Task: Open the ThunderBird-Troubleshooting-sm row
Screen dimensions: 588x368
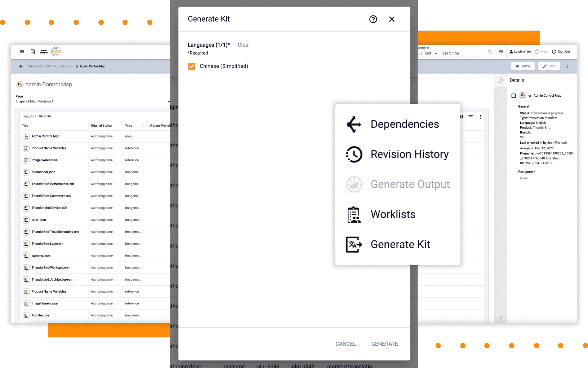Action: coord(95,232)
